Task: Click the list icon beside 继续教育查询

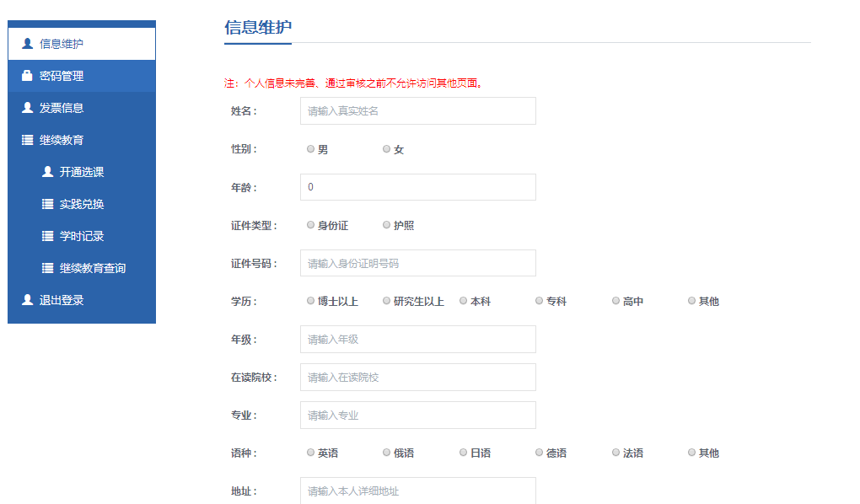Action: coord(48,268)
